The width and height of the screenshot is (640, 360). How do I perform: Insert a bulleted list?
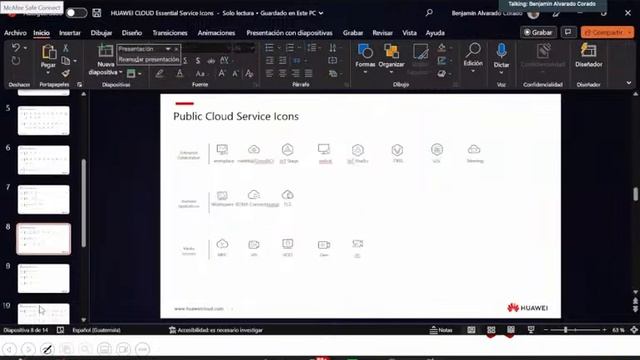point(269,48)
